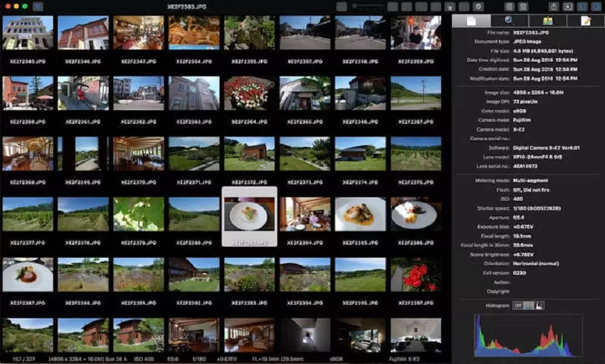This screenshot has height=364, width=605.
Task: Click the window title XE2F2383.JPG
Action: 187,7
